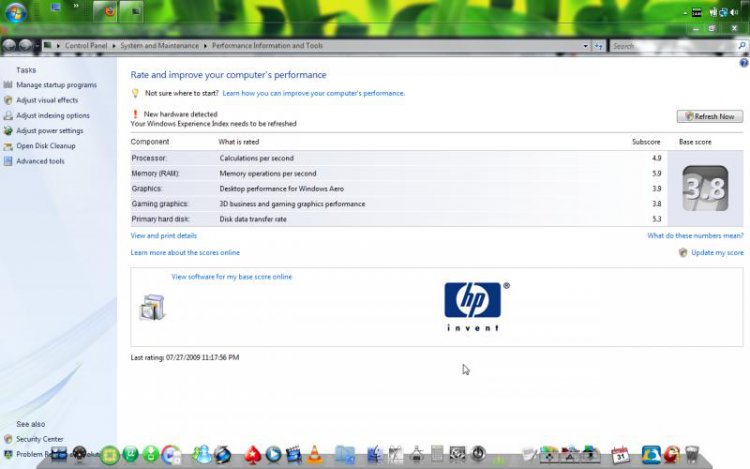Click the software box icon
750x469 pixels.
[x=152, y=306]
